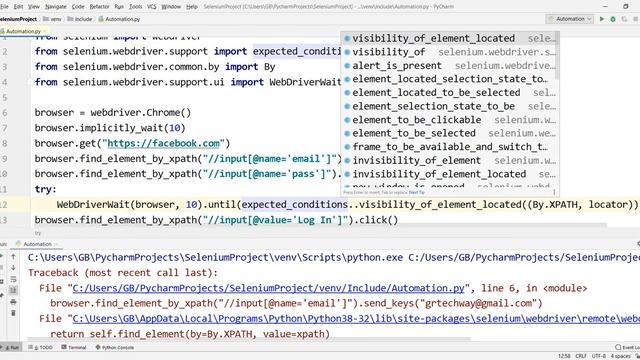Toggle scroll-to-end icon in Run panel

pyautogui.click(x=13, y=290)
